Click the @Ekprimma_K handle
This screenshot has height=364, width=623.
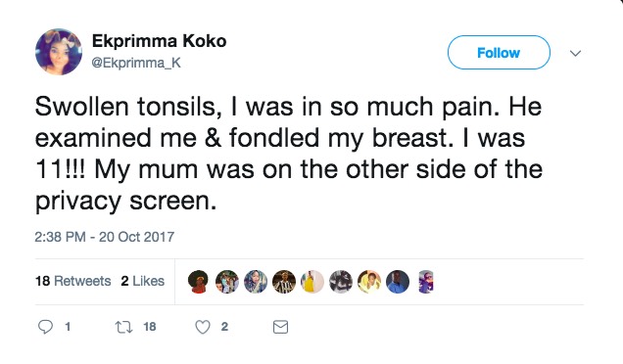pyautogui.click(x=136, y=63)
